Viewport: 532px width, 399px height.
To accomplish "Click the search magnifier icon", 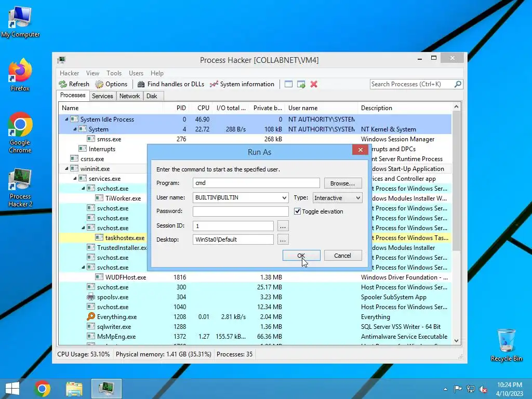I will pos(458,84).
